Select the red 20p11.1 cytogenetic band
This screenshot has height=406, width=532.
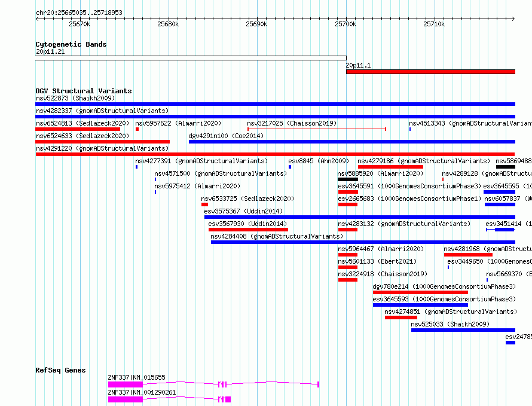click(x=430, y=72)
